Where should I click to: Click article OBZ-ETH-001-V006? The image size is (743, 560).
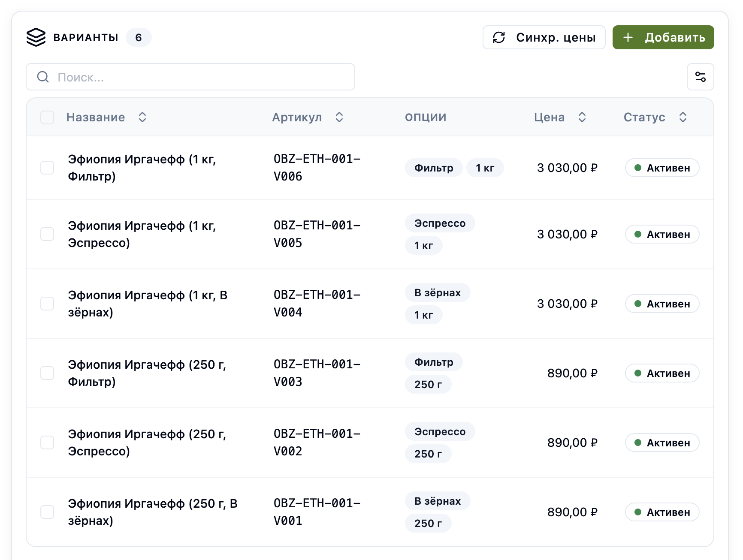[x=317, y=168]
